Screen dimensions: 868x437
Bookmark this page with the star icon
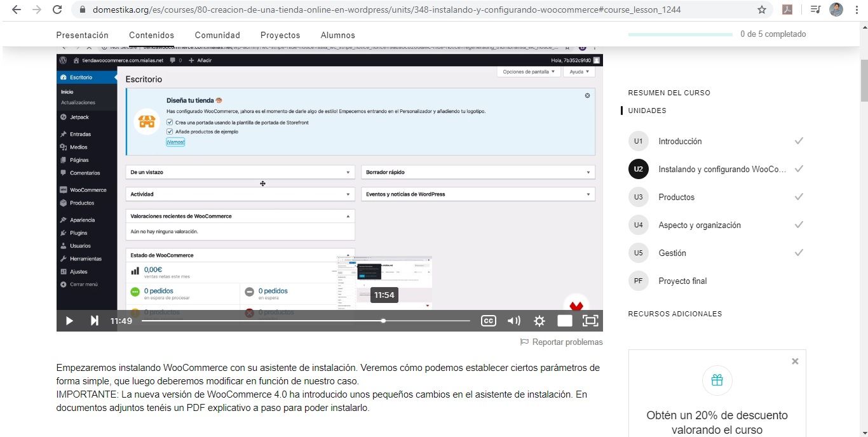click(x=761, y=10)
